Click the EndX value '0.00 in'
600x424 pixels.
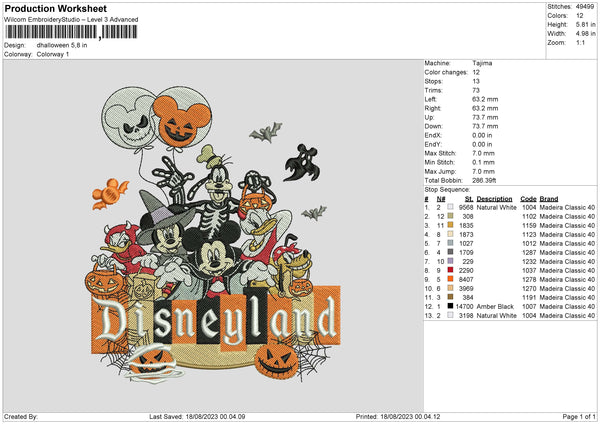click(x=482, y=135)
